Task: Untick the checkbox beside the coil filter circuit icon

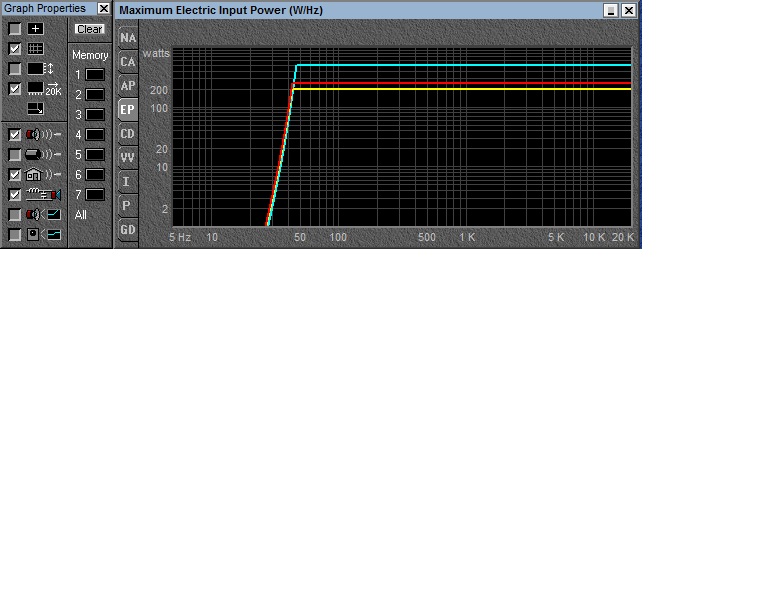Action: pyautogui.click(x=15, y=195)
